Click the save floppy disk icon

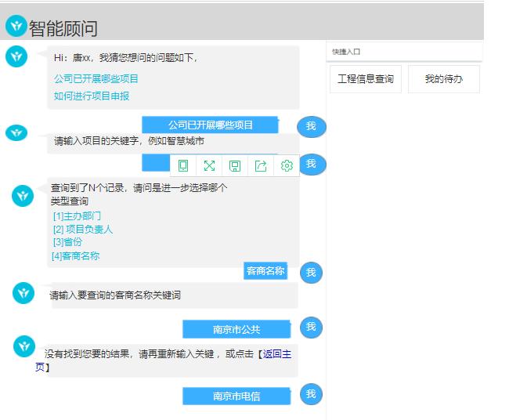pyautogui.click(x=235, y=165)
